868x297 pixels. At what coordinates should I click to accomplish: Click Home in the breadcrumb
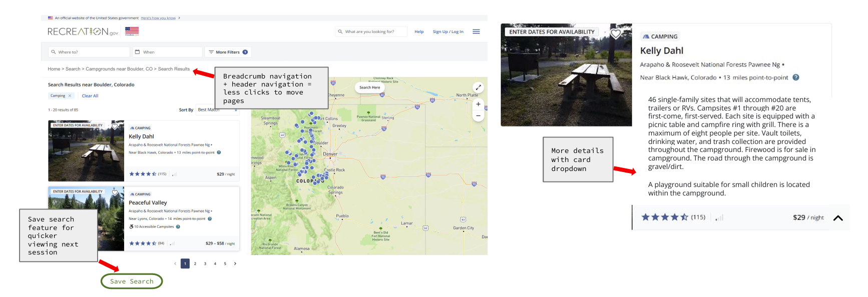coord(54,69)
